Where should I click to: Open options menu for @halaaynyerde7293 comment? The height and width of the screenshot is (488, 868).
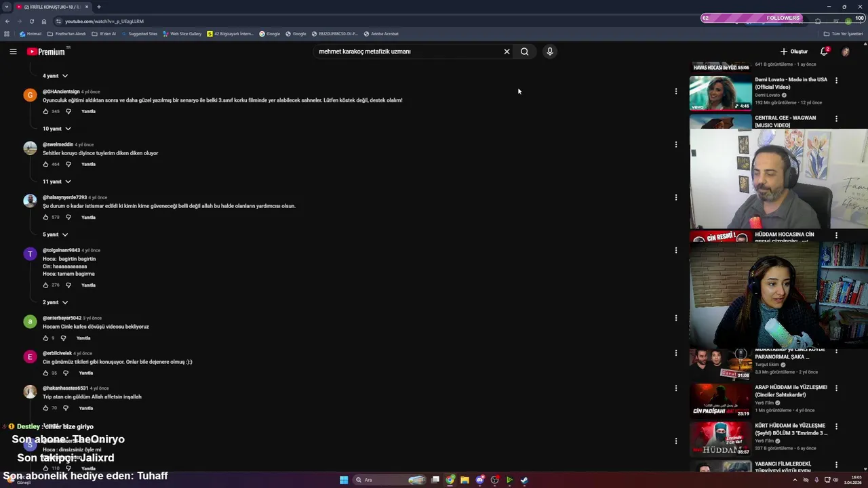[675, 197]
